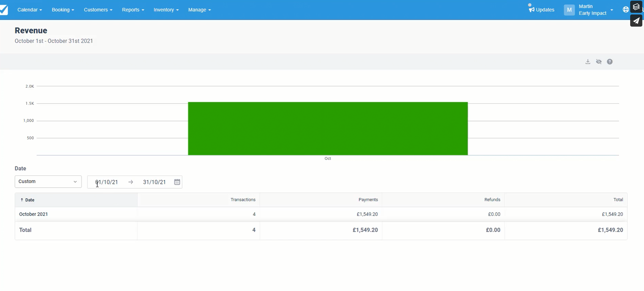This screenshot has width=644, height=291.
Task: Click the bold £1,549.20 payments total
Action: coord(365,230)
